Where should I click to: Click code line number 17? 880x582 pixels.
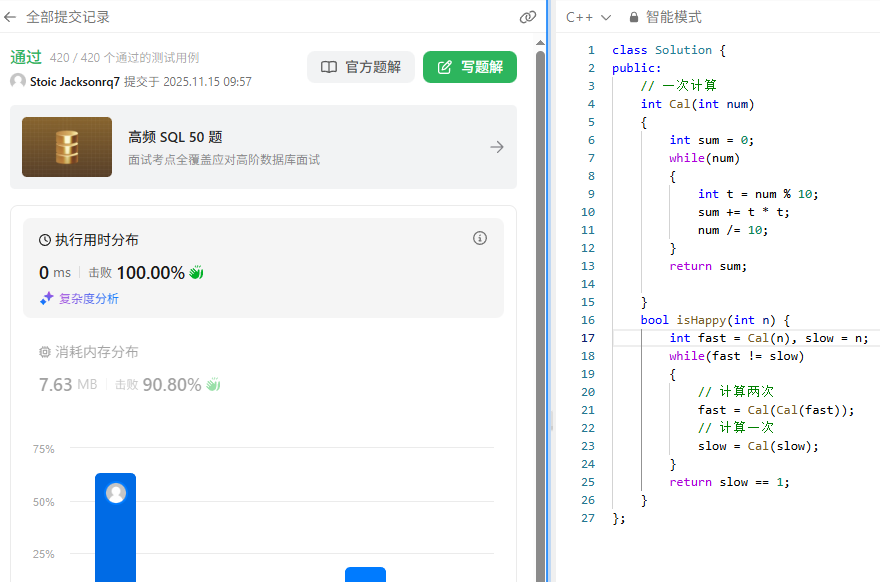(588, 338)
